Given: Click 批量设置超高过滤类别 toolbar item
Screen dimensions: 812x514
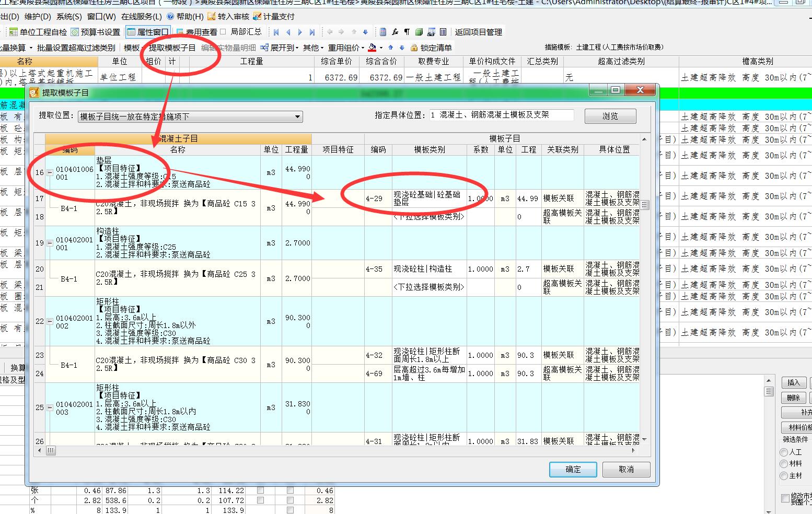Looking at the screenshot, I should point(76,48).
